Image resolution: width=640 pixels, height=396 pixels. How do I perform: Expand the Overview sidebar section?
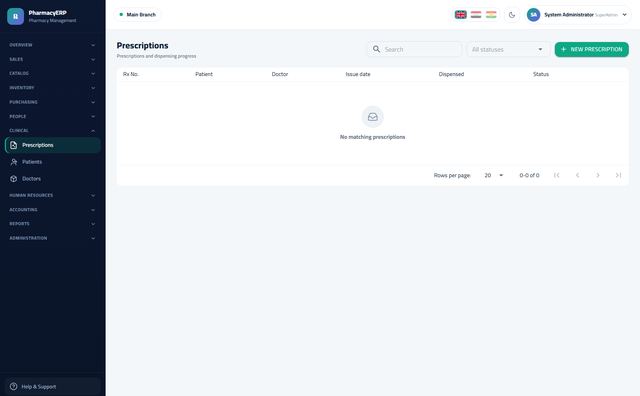pyautogui.click(x=52, y=45)
